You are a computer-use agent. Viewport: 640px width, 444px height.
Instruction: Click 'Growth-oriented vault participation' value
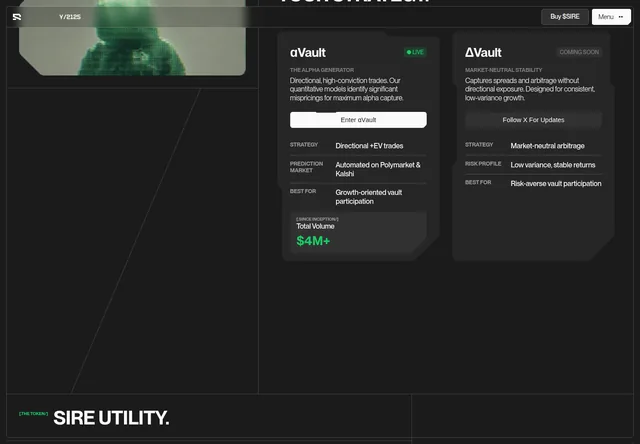(369, 197)
